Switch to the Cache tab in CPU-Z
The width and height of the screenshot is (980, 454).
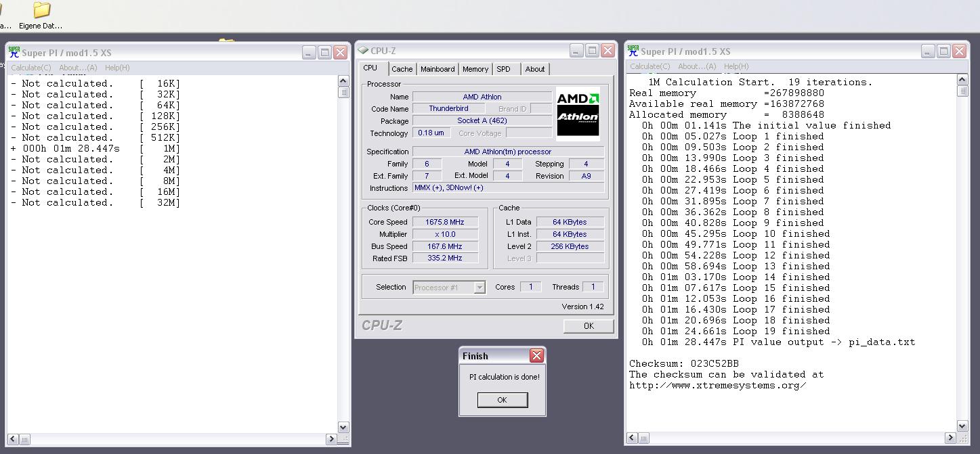402,69
